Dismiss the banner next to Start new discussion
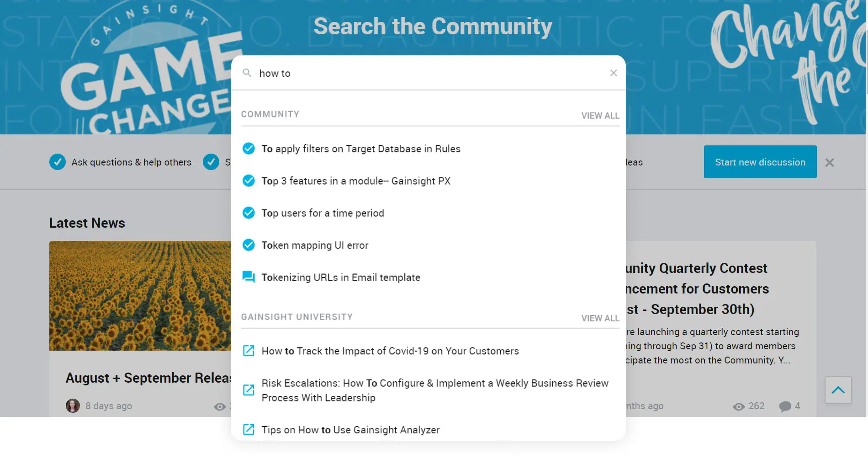Screen dimensions: 868x459 coord(830,162)
